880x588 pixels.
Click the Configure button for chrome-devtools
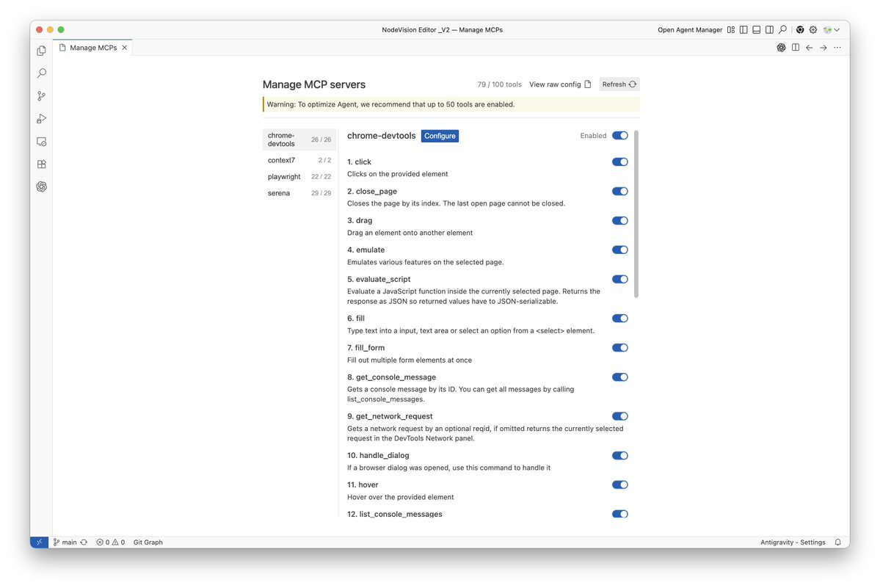click(440, 136)
